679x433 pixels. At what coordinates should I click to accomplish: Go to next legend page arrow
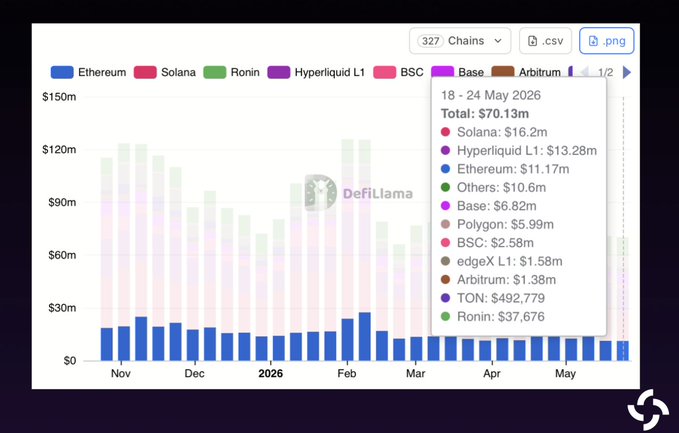pos(627,72)
